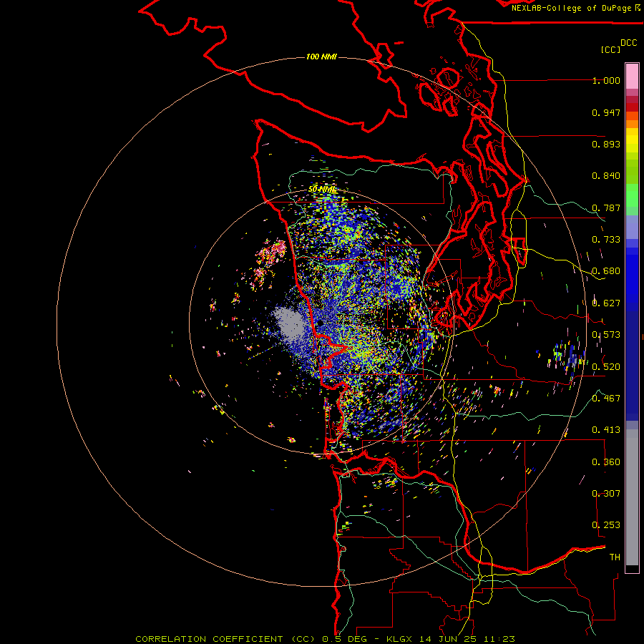Select the TH threshold label
Image resolution: width=644 pixels, height=644 pixels.
pyautogui.click(x=615, y=557)
